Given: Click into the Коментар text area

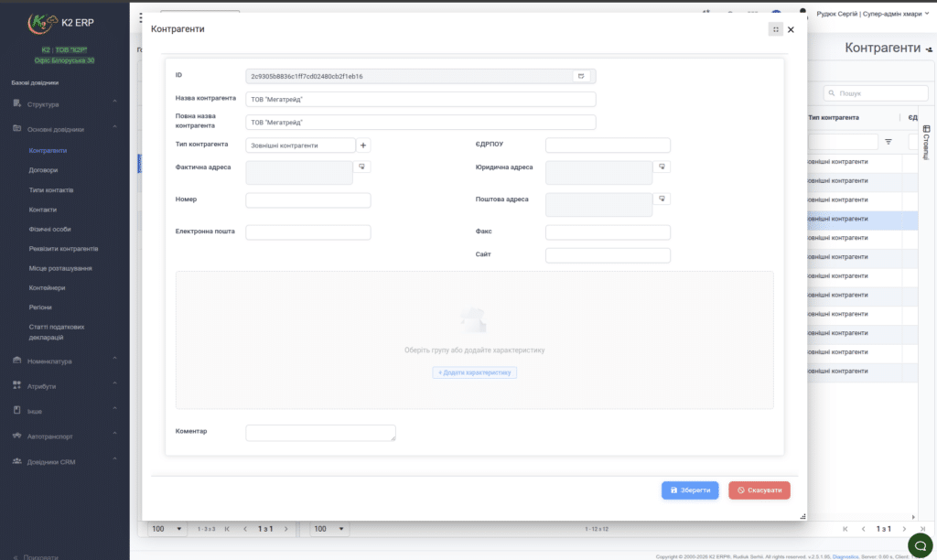Looking at the screenshot, I should coord(320,433).
